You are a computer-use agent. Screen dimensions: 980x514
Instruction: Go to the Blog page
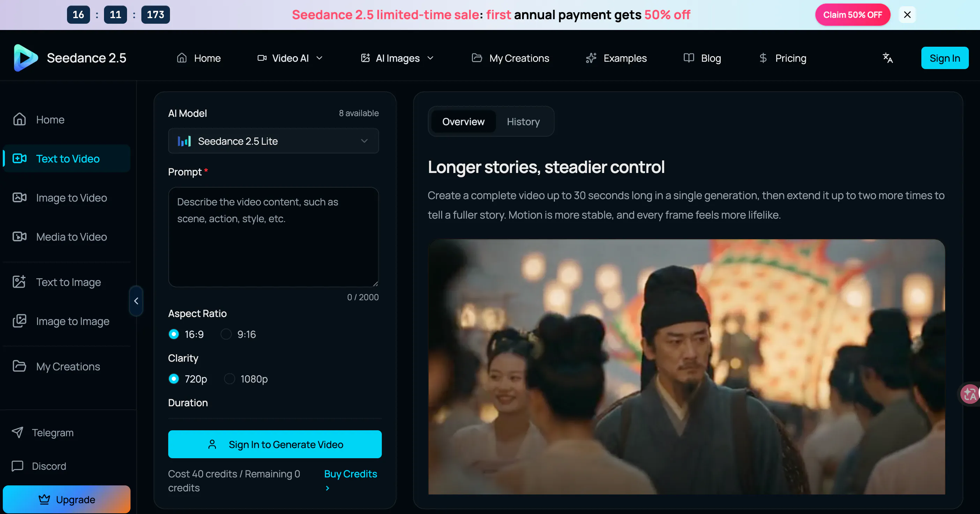click(702, 58)
